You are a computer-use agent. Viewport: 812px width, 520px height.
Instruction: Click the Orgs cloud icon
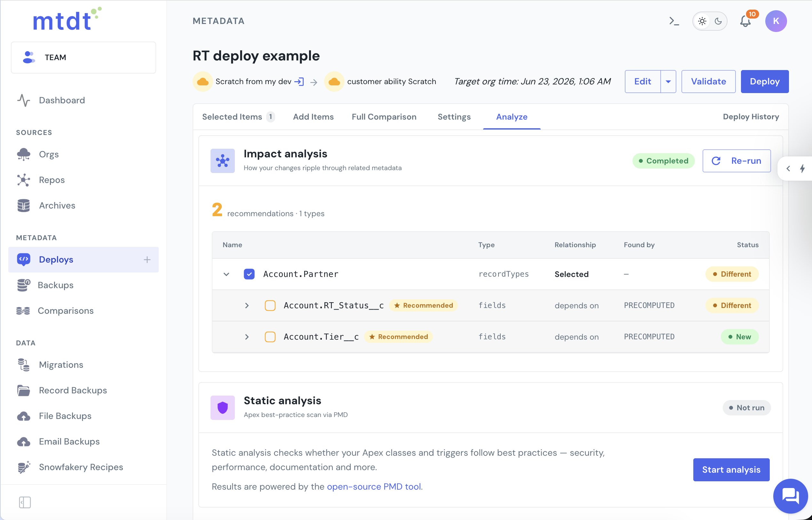coord(23,154)
